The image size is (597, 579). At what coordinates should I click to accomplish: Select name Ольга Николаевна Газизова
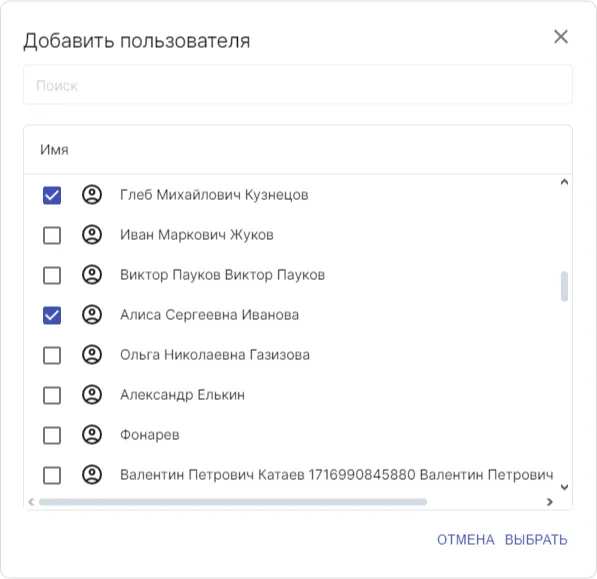(215, 355)
